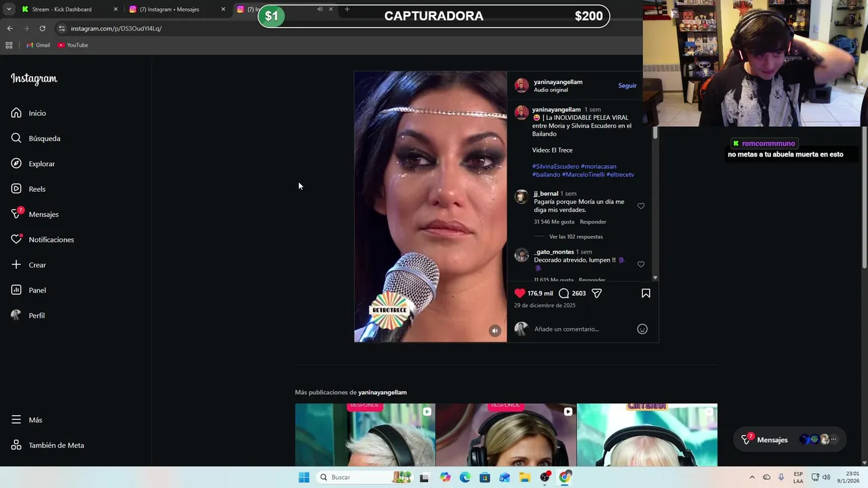Open the YouTube bookmark
868x488 pixels.
(x=73, y=45)
